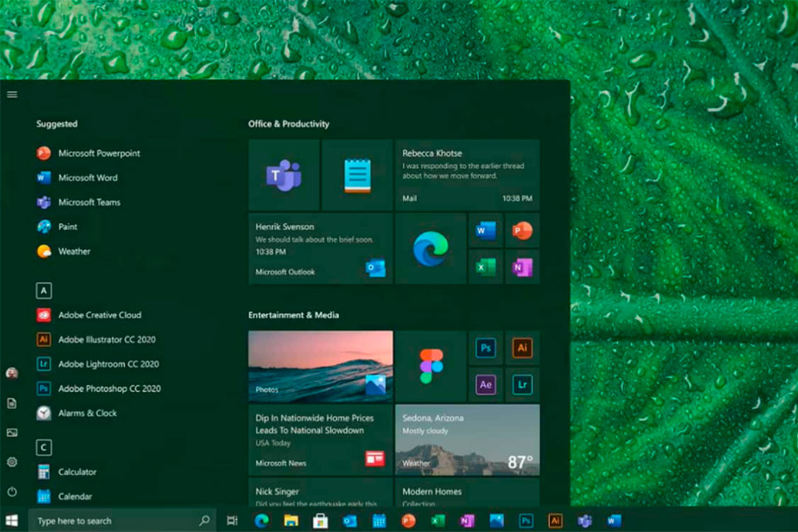Click the Office & Productivity group title

click(288, 124)
